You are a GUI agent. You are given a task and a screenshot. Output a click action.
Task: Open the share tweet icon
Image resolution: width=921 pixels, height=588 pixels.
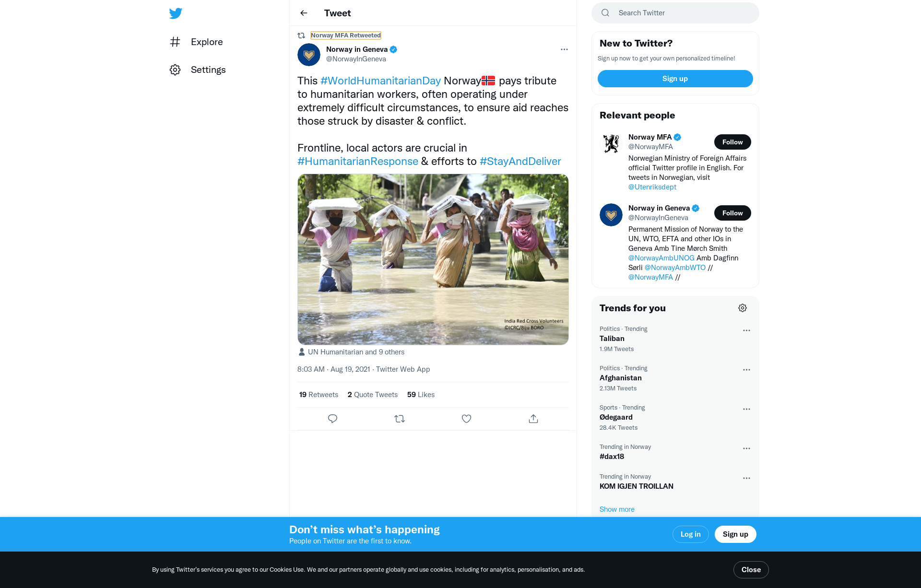533,419
